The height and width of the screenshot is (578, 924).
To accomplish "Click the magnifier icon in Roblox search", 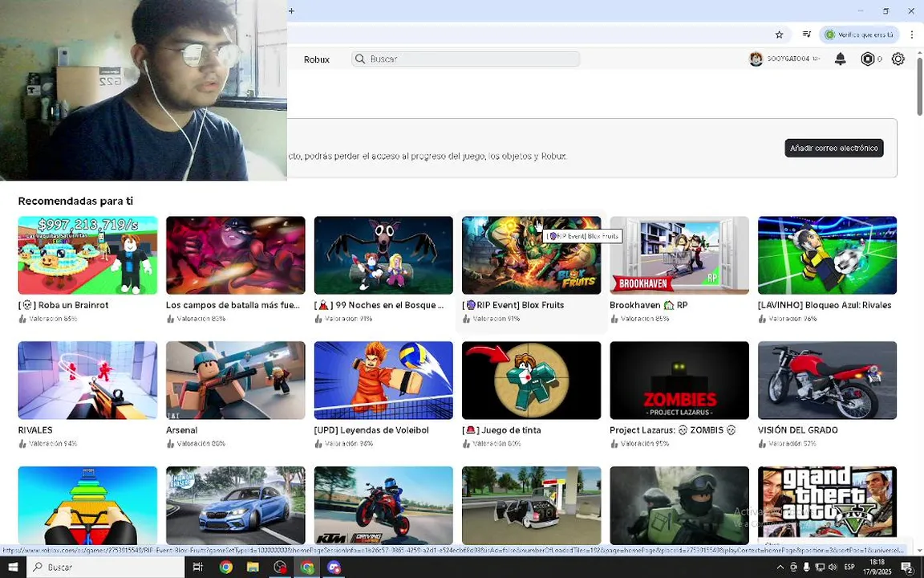I will [x=359, y=59].
